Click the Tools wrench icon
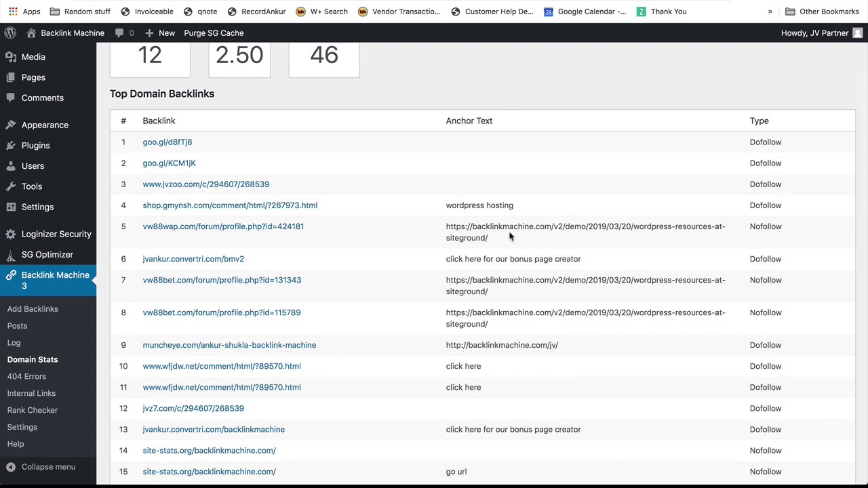This screenshot has height=488, width=868. coord(11,186)
